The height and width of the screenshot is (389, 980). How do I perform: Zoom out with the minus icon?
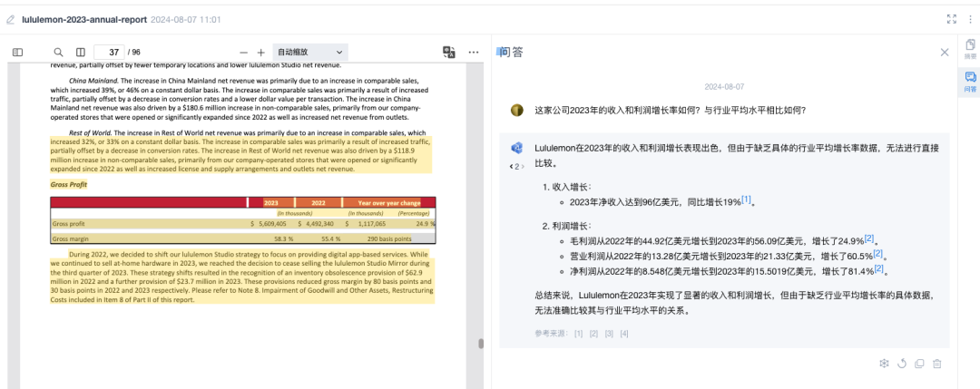pos(244,53)
